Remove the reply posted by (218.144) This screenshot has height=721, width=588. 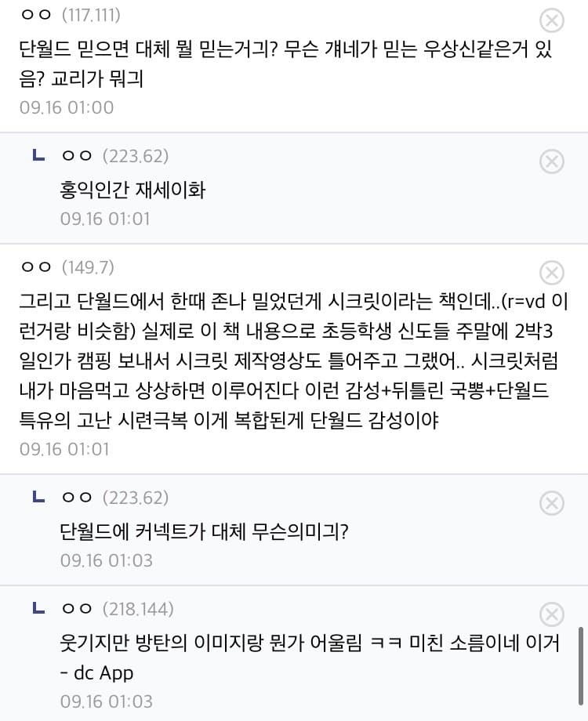tap(552, 614)
